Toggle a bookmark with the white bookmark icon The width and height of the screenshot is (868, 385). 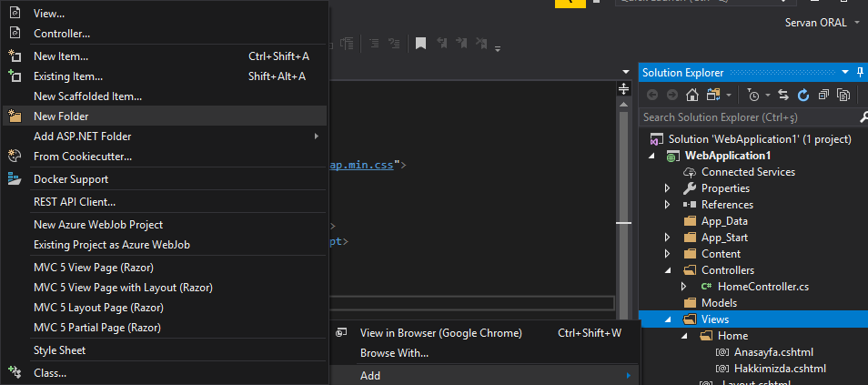420,43
